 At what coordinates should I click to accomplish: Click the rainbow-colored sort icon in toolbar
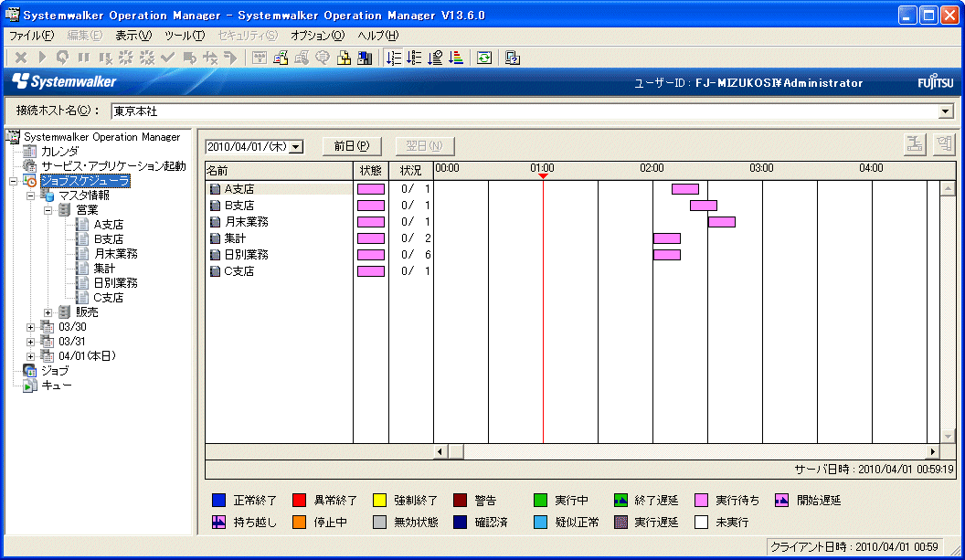(456, 58)
